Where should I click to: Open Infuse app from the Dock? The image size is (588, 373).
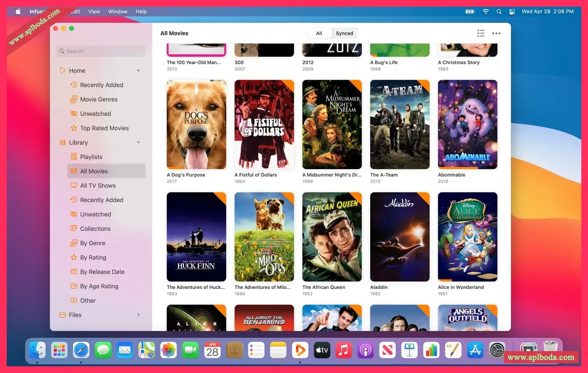299,350
